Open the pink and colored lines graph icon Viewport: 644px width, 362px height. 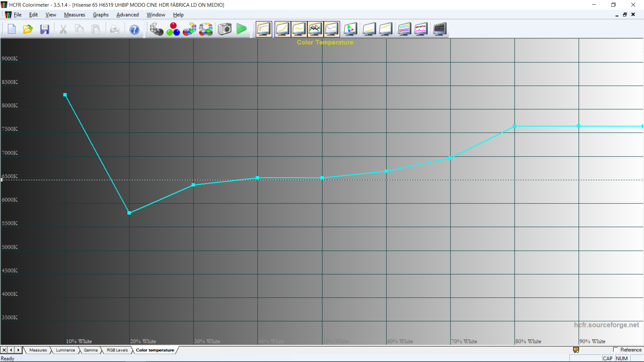point(421,29)
